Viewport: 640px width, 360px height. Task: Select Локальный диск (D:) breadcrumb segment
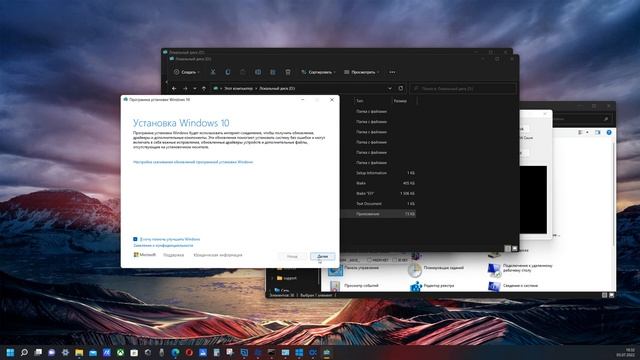pos(277,89)
